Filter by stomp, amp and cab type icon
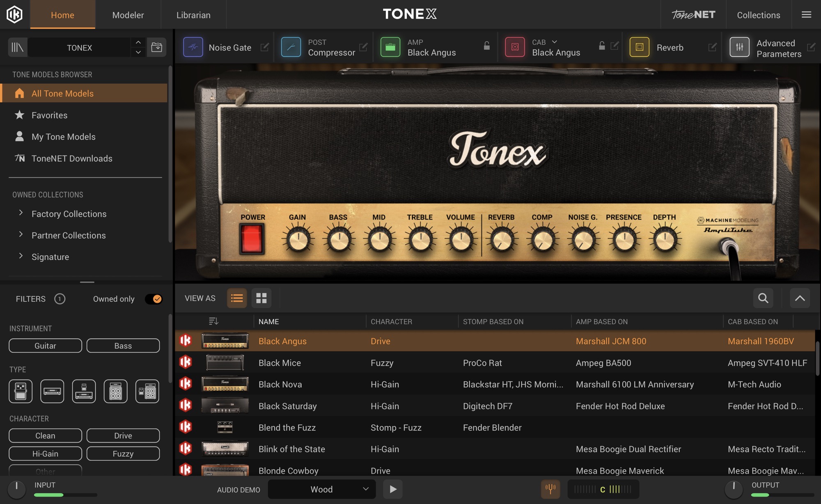821x504 pixels. [147, 391]
